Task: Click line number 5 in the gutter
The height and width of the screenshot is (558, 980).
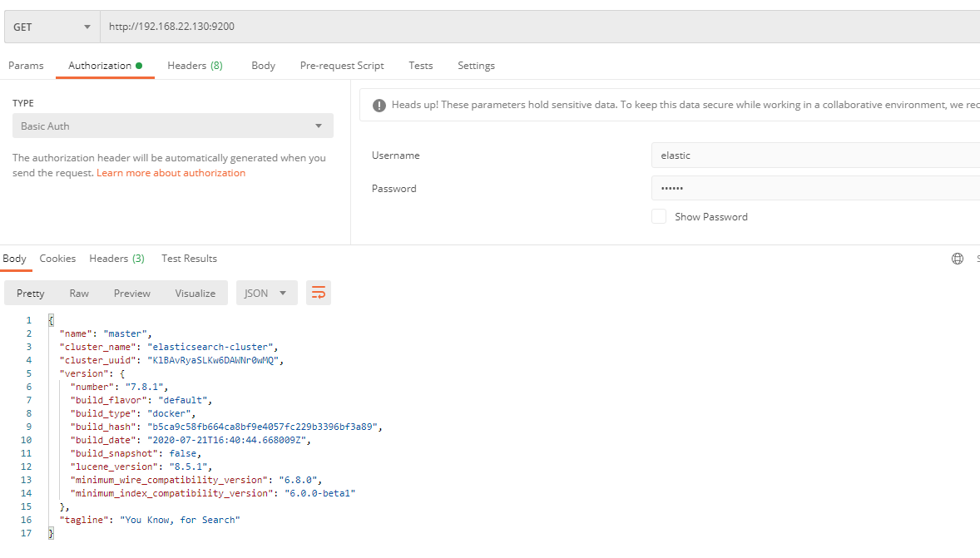Action: (x=29, y=373)
